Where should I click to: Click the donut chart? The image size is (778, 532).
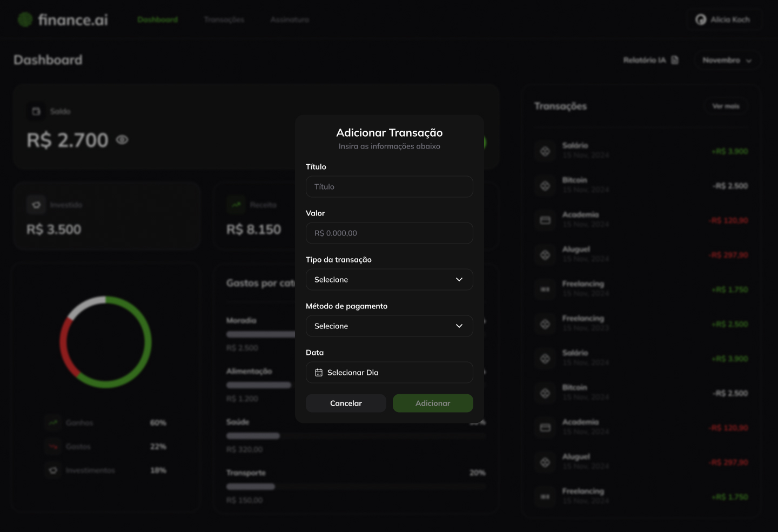106,341
